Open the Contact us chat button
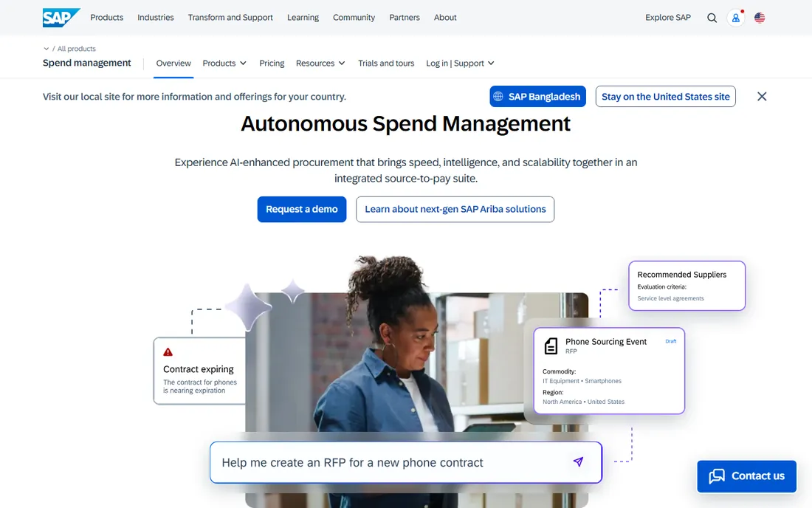The height and width of the screenshot is (508, 812). 747,476
